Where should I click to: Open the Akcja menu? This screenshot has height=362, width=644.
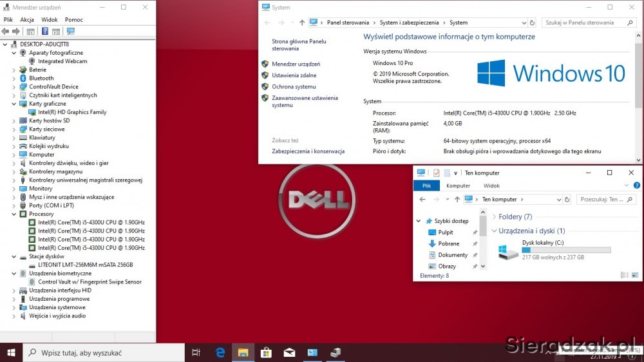tap(27, 20)
